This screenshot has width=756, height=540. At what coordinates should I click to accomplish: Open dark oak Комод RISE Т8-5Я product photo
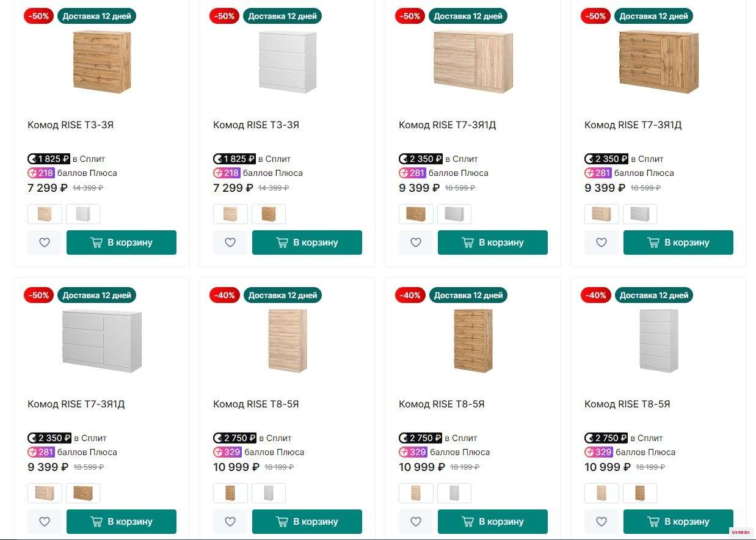[473, 340]
